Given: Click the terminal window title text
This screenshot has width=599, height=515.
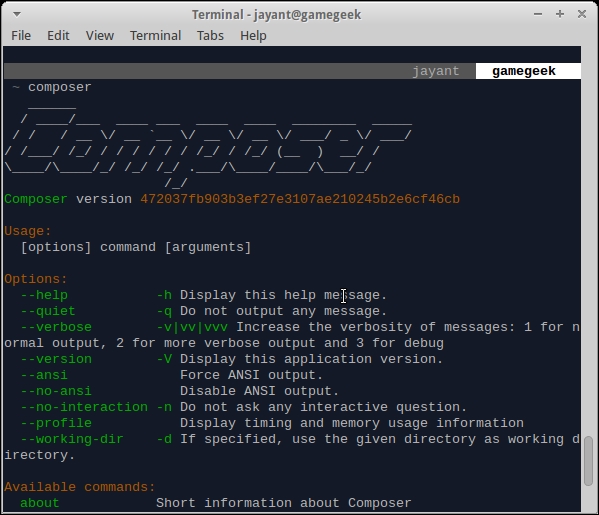Looking at the screenshot, I should (276, 15).
